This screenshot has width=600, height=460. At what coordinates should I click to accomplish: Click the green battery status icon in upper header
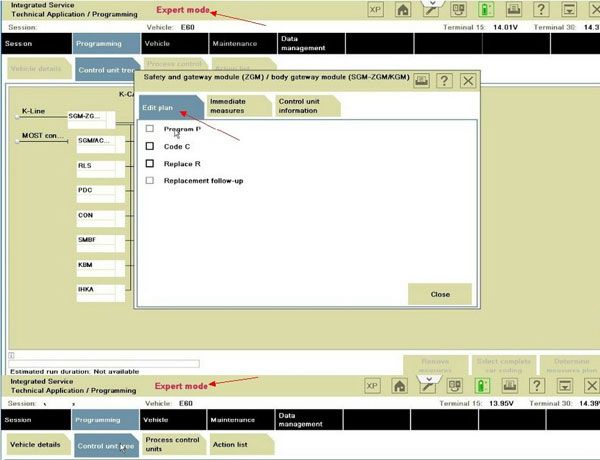(486, 10)
